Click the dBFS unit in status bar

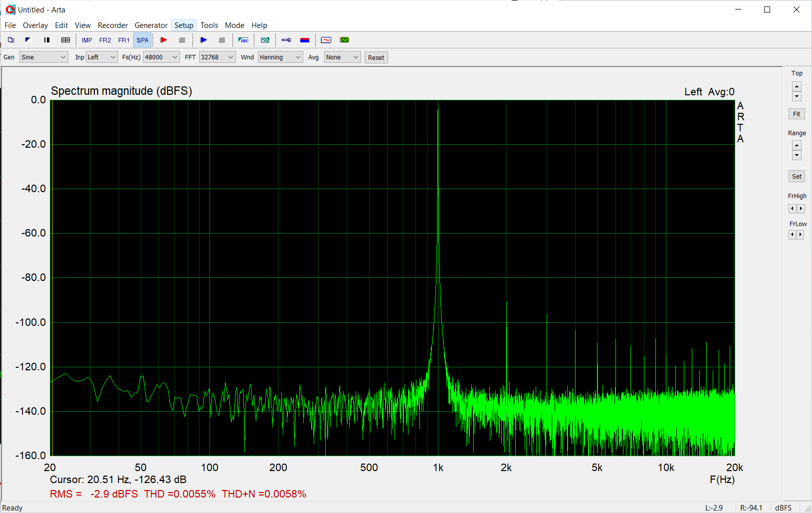(x=784, y=508)
